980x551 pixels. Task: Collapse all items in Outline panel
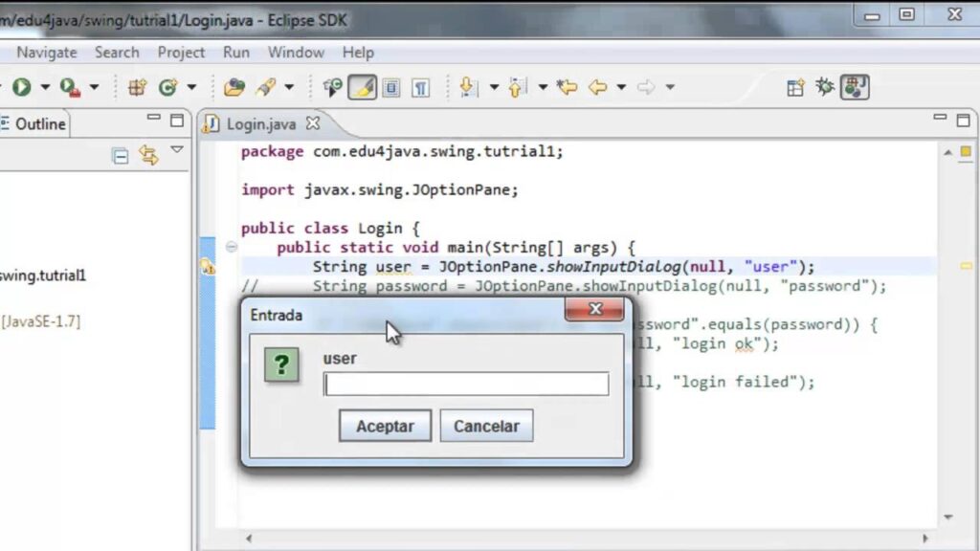[121, 155]
